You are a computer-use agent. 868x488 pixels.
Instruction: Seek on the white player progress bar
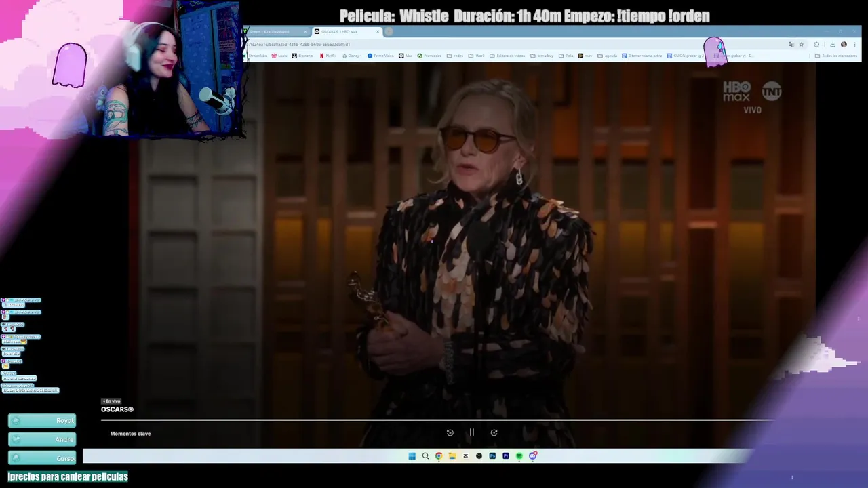pos(437,420)
